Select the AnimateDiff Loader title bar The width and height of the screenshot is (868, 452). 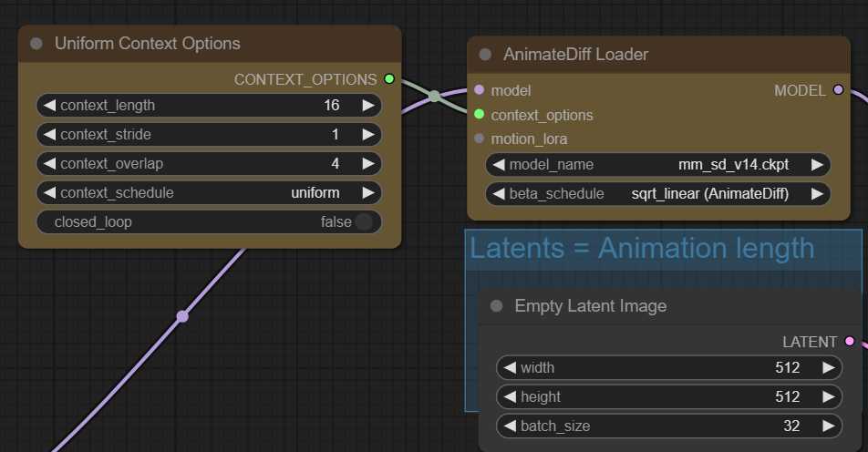(658, 55)
